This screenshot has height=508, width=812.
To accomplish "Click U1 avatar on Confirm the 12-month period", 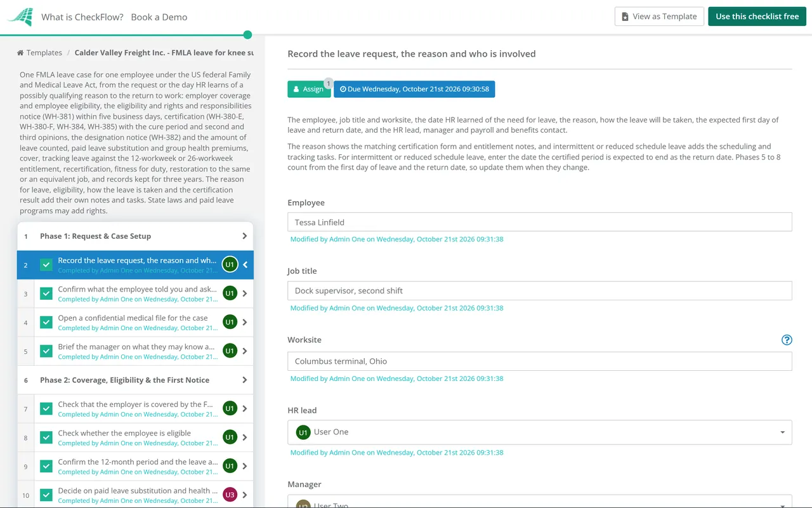I will click(x=230, y=465).
